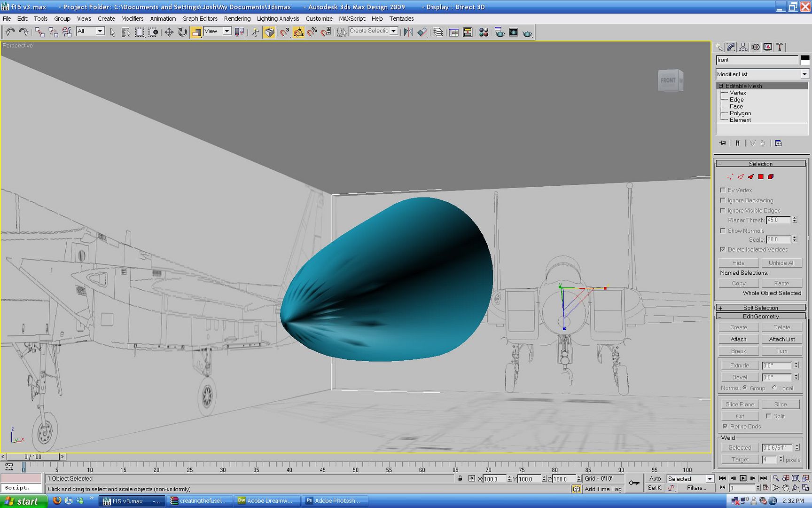Open the Utilities hammer panel
This screenshot has width=812, height=508.
(780, 47)
